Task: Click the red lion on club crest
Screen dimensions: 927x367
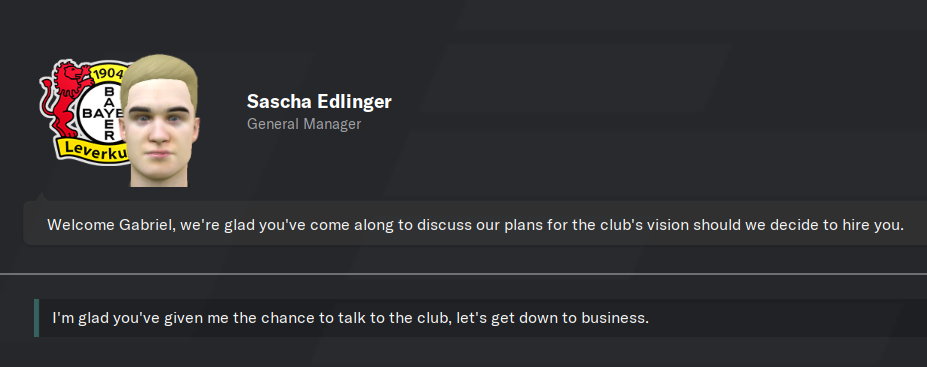Action: coord(64,98)
